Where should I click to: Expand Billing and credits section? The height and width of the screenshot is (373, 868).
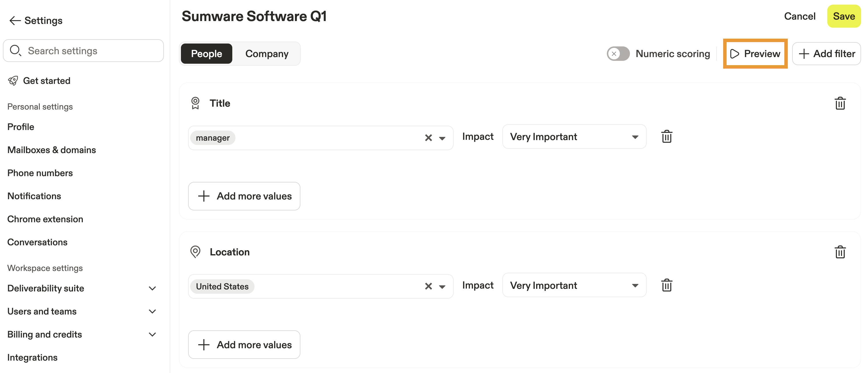click(x=152, y=334)
